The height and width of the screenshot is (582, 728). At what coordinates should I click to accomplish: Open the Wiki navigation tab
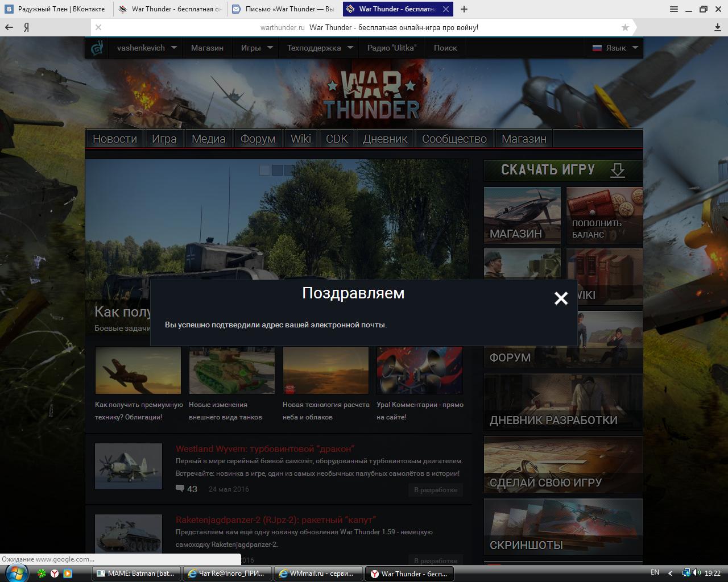pyautogui.click(x=300, y=139)
